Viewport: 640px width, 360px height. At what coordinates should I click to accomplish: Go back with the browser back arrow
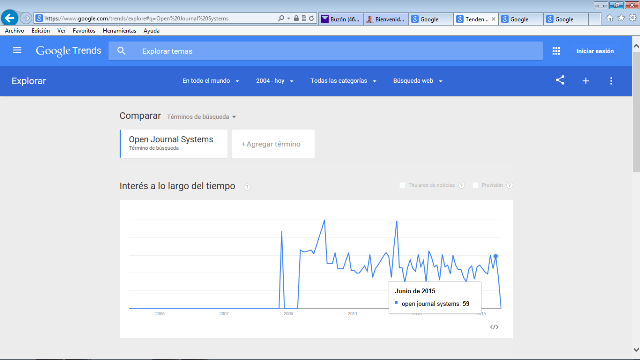click(9, 18)
